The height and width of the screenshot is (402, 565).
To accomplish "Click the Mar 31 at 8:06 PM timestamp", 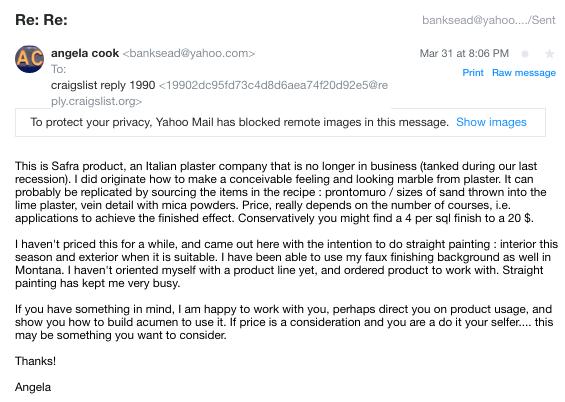I will [x=464, y=54].
